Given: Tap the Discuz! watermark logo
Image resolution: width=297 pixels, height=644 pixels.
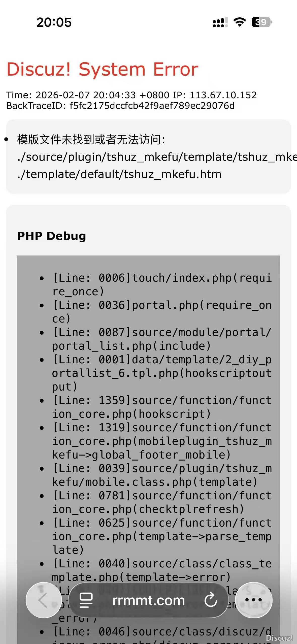Looking at the screenshot, I should click(279, 637).
